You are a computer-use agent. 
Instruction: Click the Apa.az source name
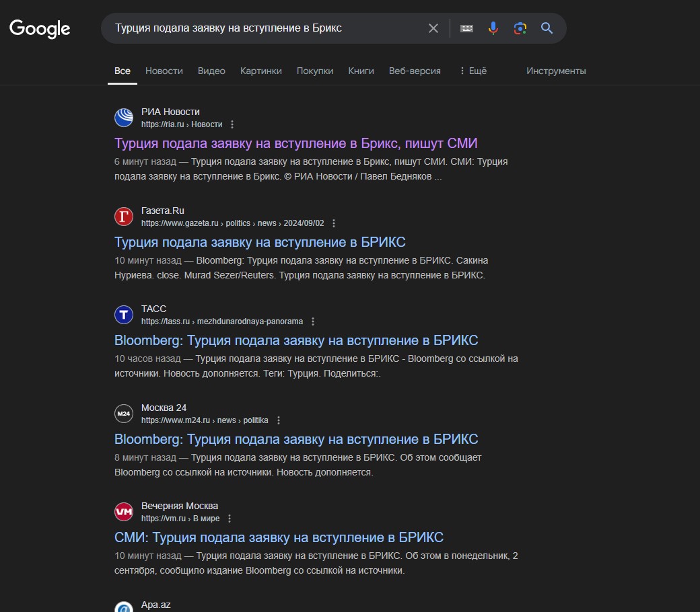(155, 605)
